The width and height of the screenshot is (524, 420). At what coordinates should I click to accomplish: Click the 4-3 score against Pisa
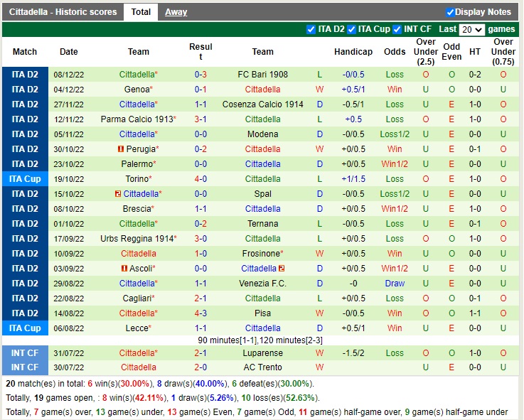[x=200, y=313]
